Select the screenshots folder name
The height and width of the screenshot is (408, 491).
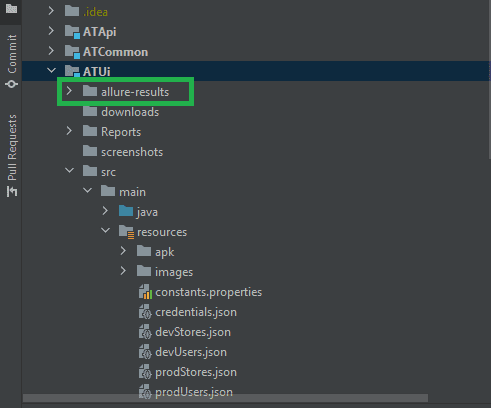pyautogui.click(x=132, y=152)
